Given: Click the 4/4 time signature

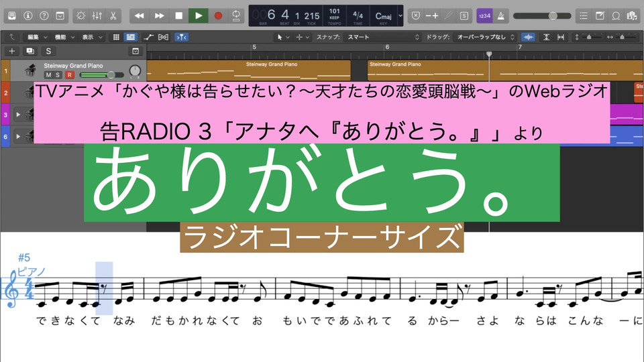Looking at the screenshot, I should click(358, 15).
